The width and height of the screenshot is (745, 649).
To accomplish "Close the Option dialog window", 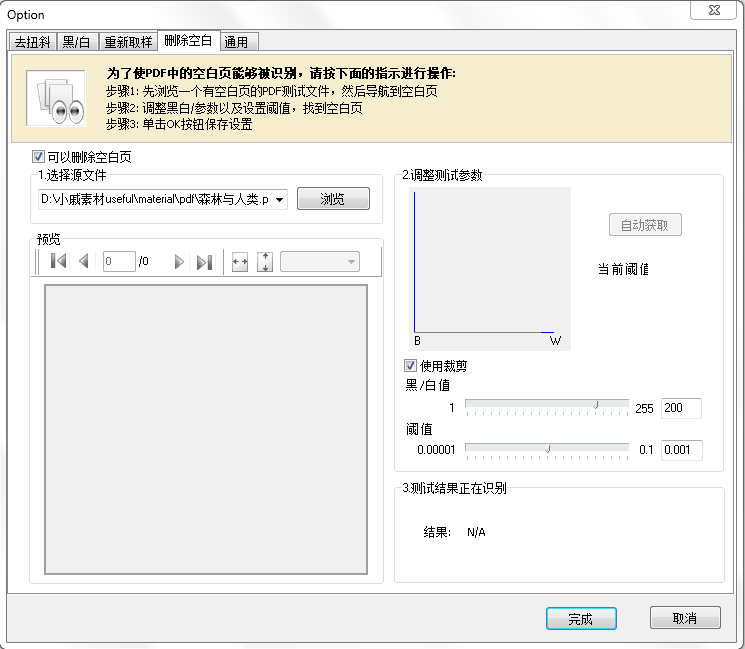I will coord(715,11).
